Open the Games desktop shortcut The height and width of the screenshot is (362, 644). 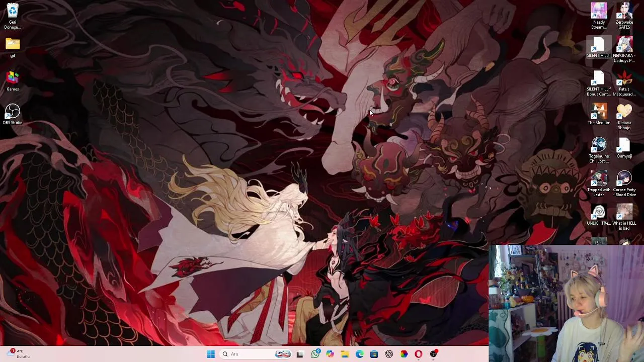13,81
